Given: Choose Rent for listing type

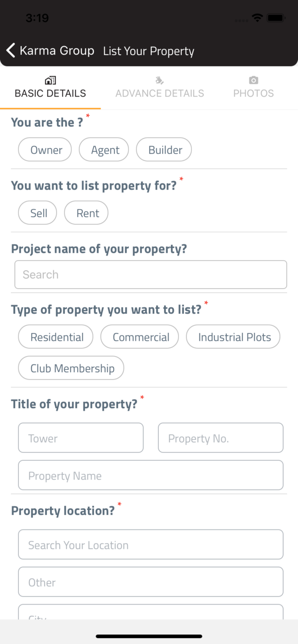Looking at the screenshot, I should [x=86, y=213].
